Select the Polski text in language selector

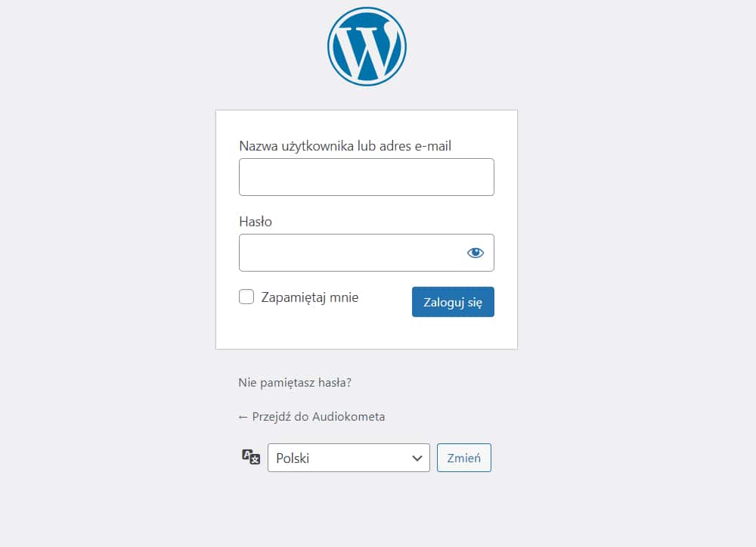292,458
